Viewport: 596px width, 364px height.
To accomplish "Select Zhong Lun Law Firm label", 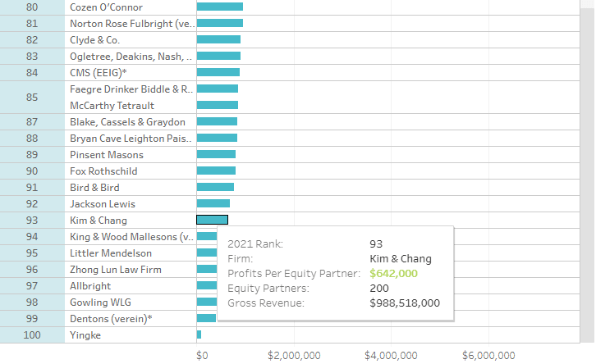I will [x=116, y=270].
